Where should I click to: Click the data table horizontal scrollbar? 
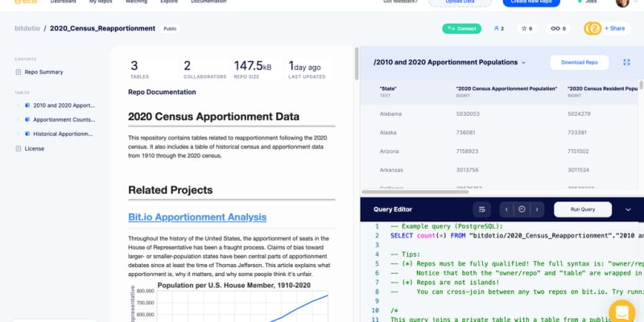point(415,192)
